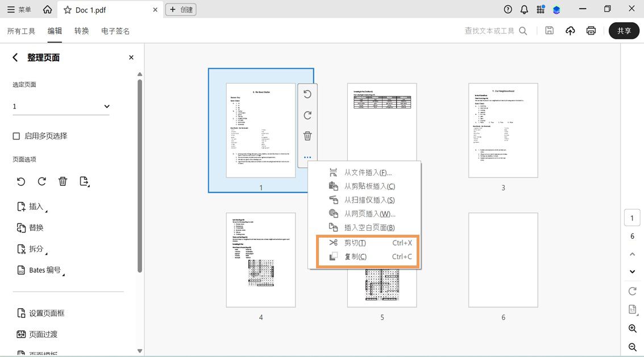选择第3页的页面缩略图
The image size is (644, 357).
[x=502, y=130]
